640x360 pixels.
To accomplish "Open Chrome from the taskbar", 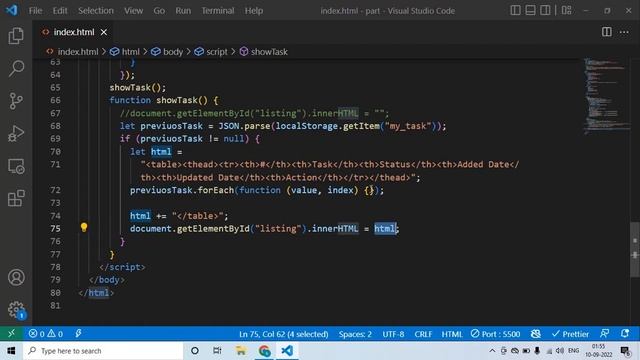I will (264, 351).
